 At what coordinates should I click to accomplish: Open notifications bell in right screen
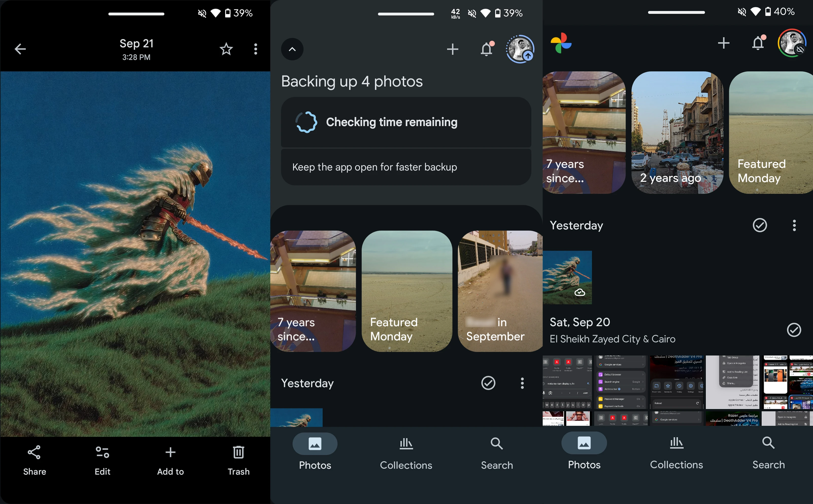pyautogui.click(x=758, y=43)
